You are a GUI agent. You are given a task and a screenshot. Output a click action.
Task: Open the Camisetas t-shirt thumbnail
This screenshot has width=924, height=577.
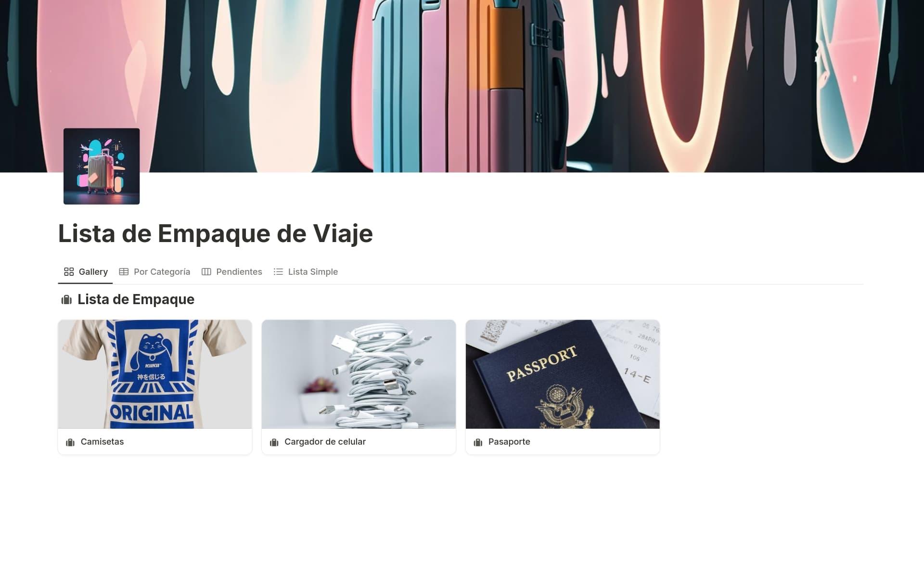pyautogui.click(x=155, y=374)
